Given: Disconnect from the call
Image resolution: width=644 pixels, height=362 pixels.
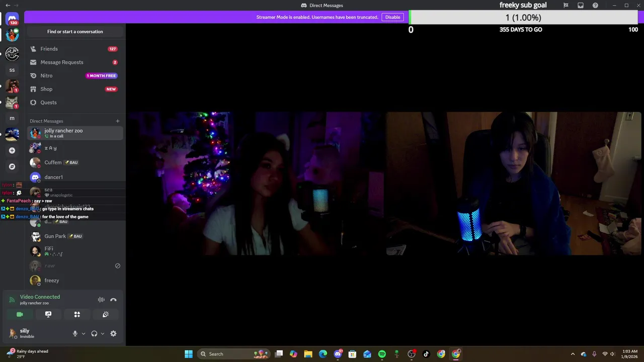Looking at the screenshot, I should (113, 300).
